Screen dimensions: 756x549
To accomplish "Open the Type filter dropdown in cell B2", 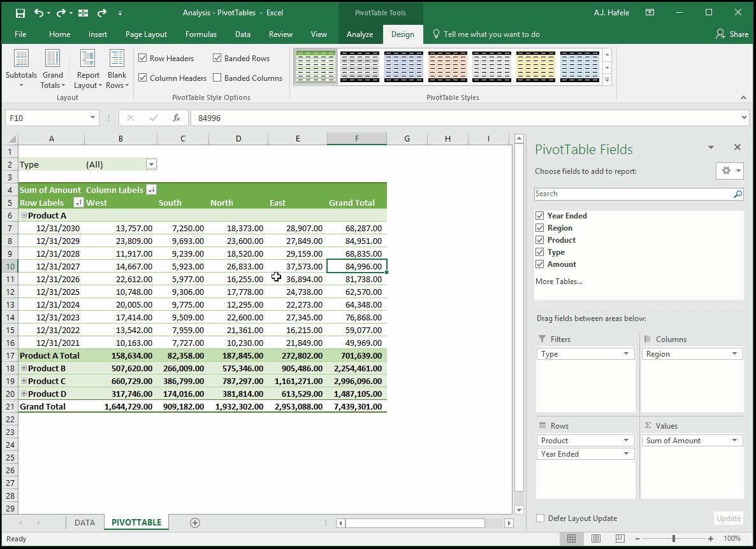I will click(152, 164).
